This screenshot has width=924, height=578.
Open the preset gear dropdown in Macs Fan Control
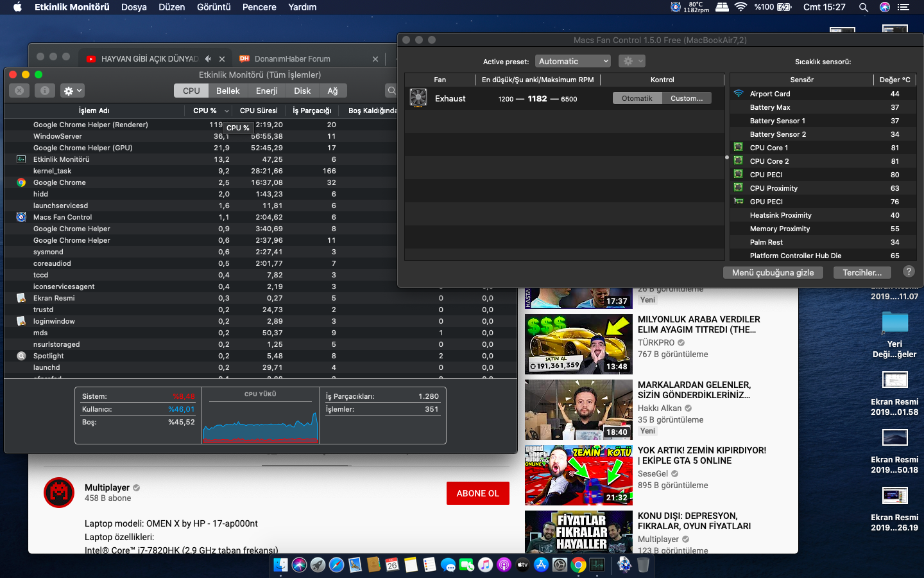point(631,61)
